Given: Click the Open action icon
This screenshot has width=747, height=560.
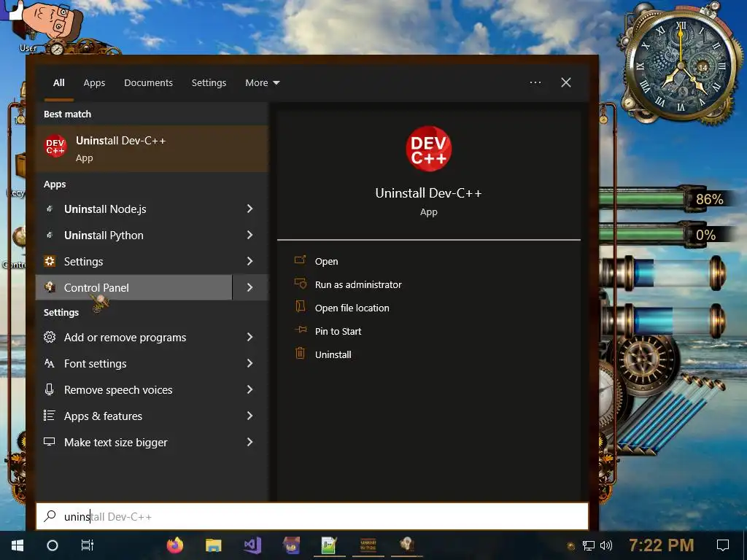Looking at the screenshot, I should pos(300,260).
